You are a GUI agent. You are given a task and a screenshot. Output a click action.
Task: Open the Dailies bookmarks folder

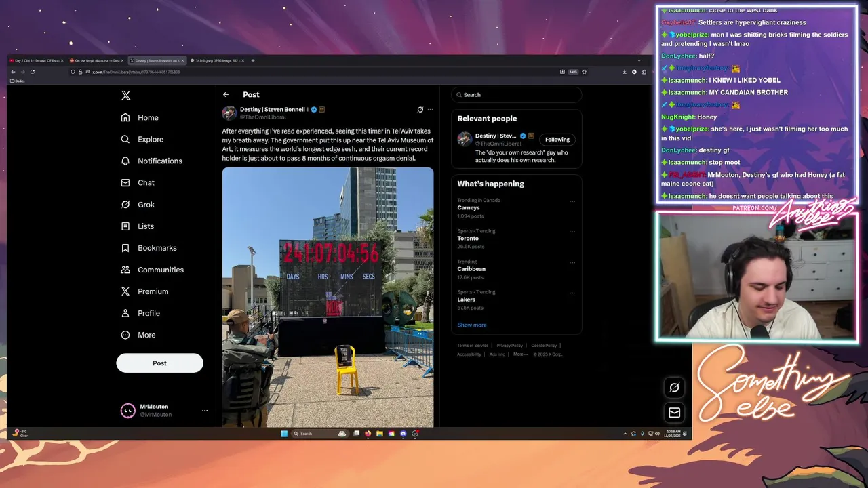[18, 81]
